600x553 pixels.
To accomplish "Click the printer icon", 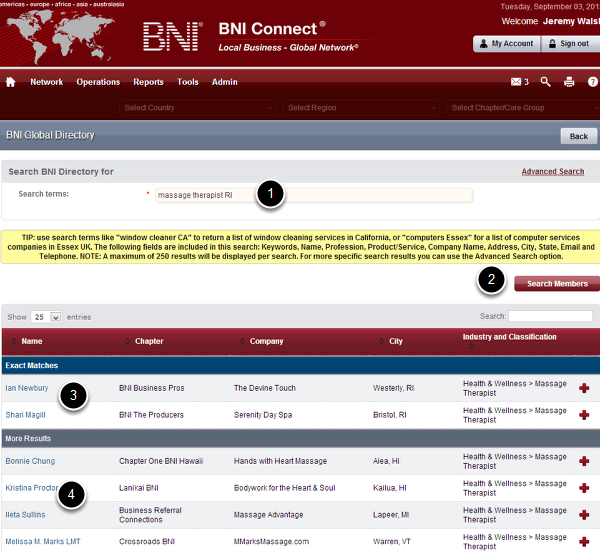I will [569, 82].
